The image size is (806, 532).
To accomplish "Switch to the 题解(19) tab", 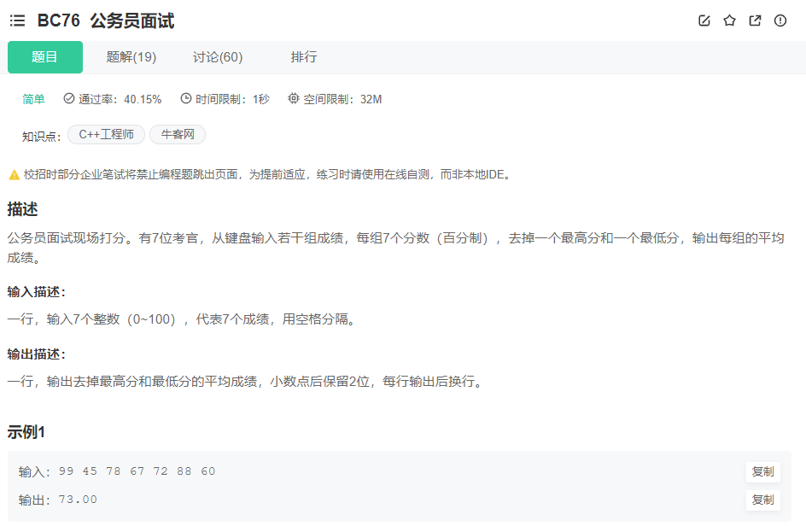I will click(131, 57).
